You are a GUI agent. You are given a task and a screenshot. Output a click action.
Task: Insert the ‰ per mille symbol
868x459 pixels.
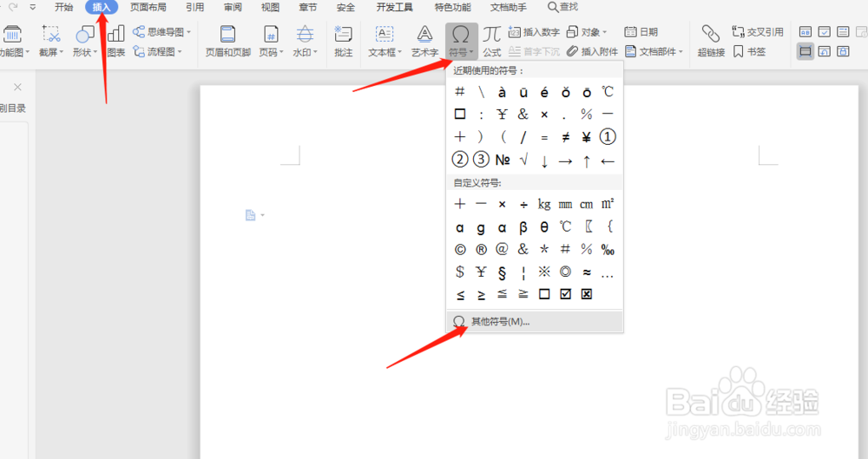tap(608, 250)
